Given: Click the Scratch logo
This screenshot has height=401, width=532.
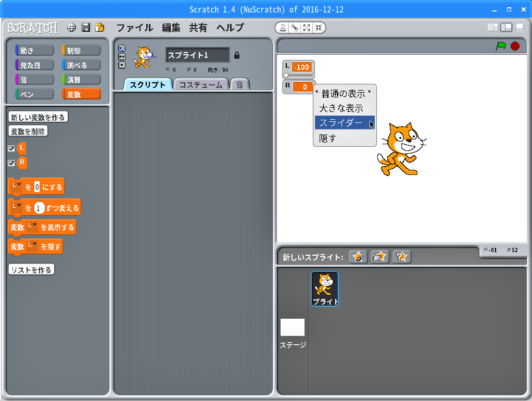Looking at the screenshot, I should pyautogui.click(x=33, y=28).
